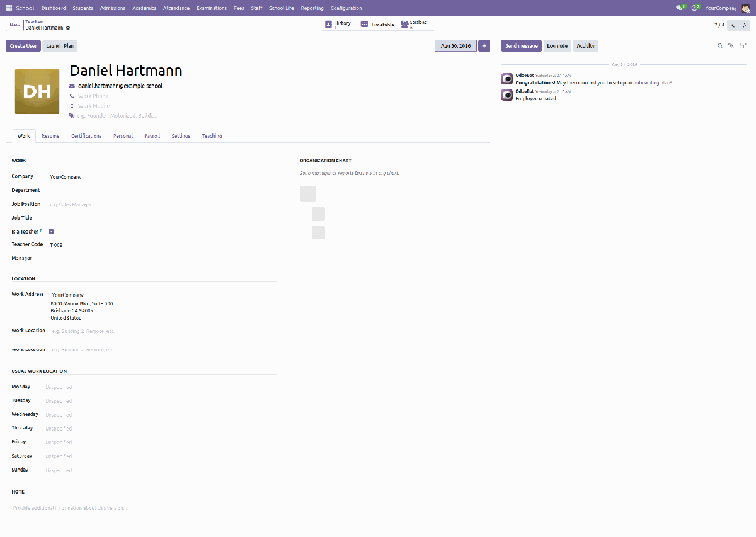Uncheck the Is a Teacher checkbox

51,232
